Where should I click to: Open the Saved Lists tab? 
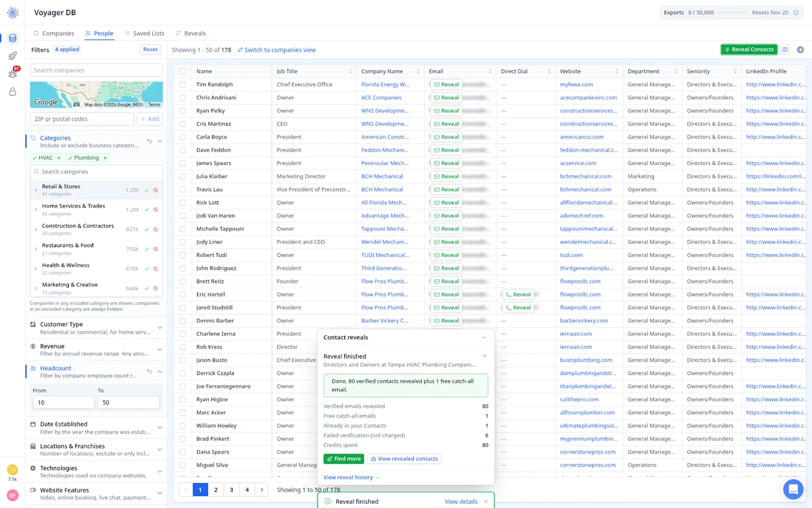[x=144, y=33]
